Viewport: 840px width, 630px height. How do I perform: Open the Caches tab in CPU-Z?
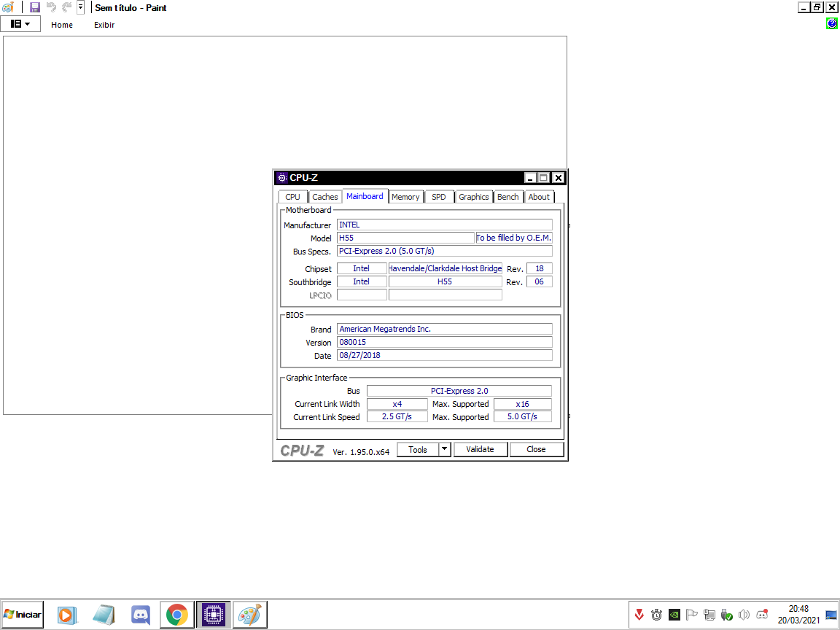(x=325, y=197)
